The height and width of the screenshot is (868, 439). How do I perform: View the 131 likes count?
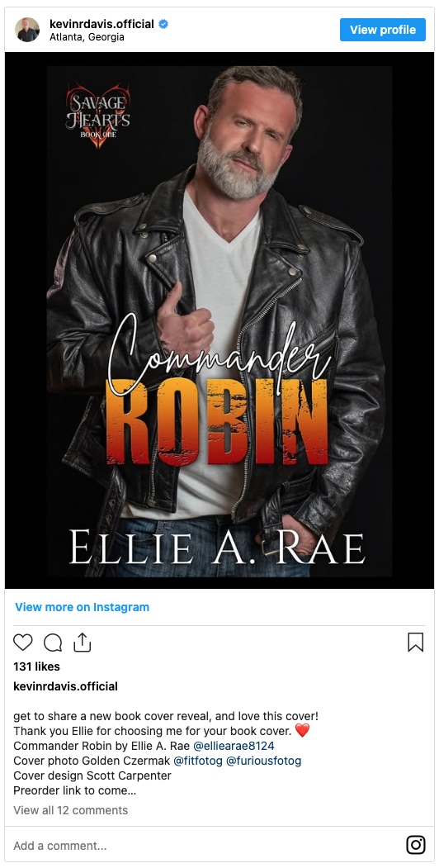click(x=36, y=666)
